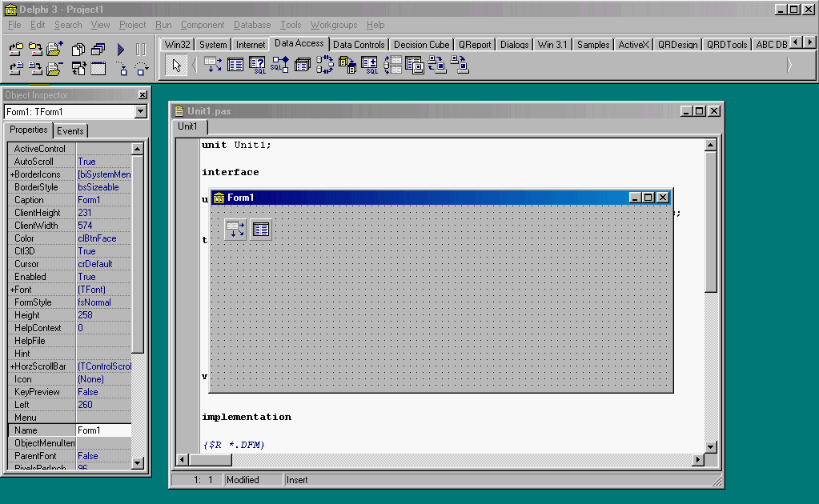Click Select Form from List icon
Screen dimensions: 819x504
coord(98,49)
